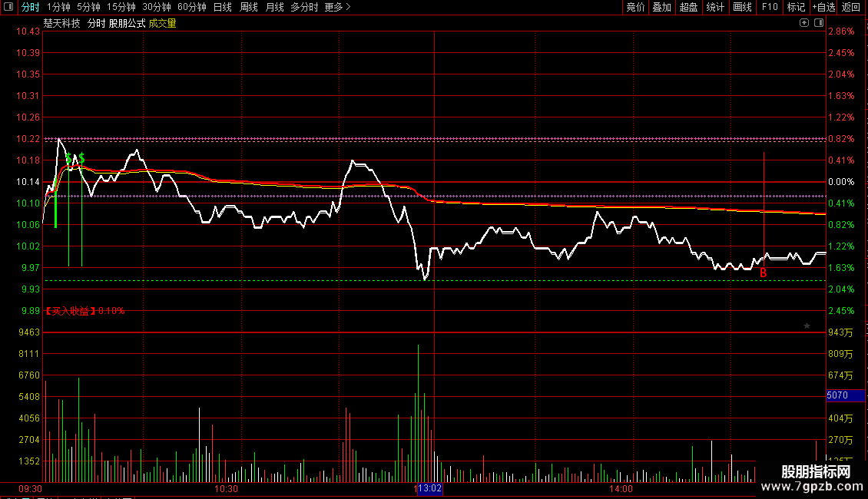This screenshot has width=868, height=499.
Task: Click the 10.43 price axis label
Action: 28,31
